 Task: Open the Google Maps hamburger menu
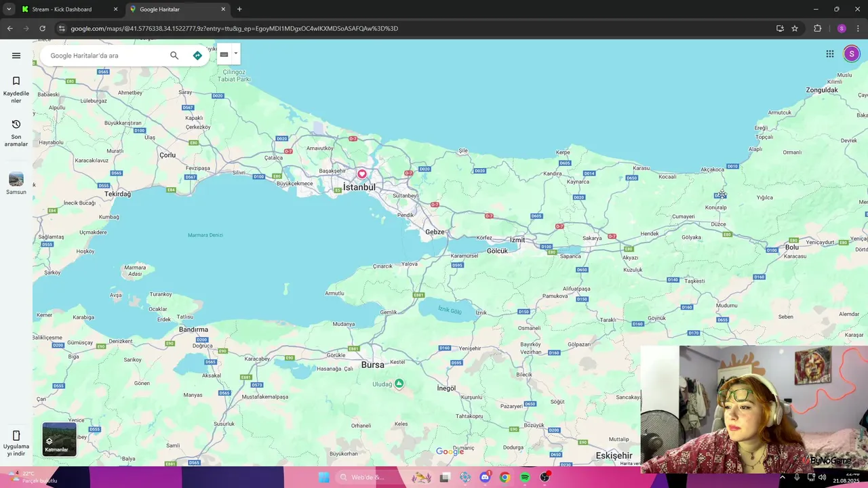click(16, 56)
